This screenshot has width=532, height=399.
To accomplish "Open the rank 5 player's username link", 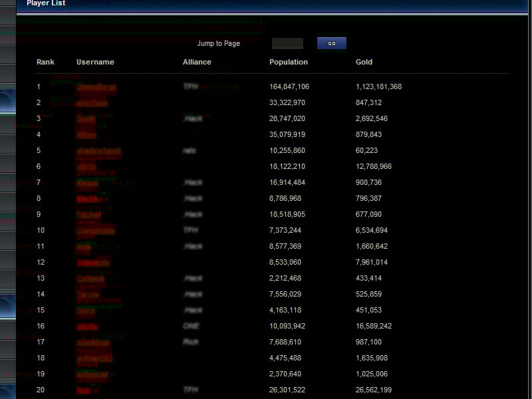I will pyautogui.click(x=98, y=151).
